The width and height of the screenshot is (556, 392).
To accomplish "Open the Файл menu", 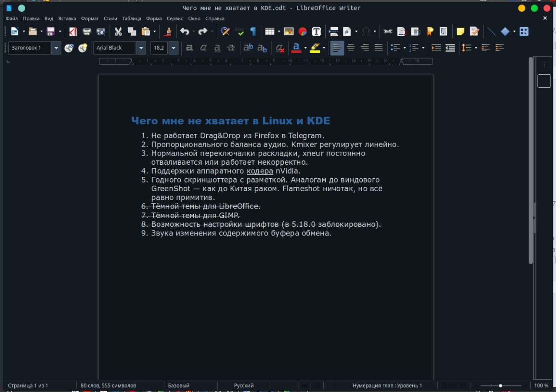I will 12,19.
